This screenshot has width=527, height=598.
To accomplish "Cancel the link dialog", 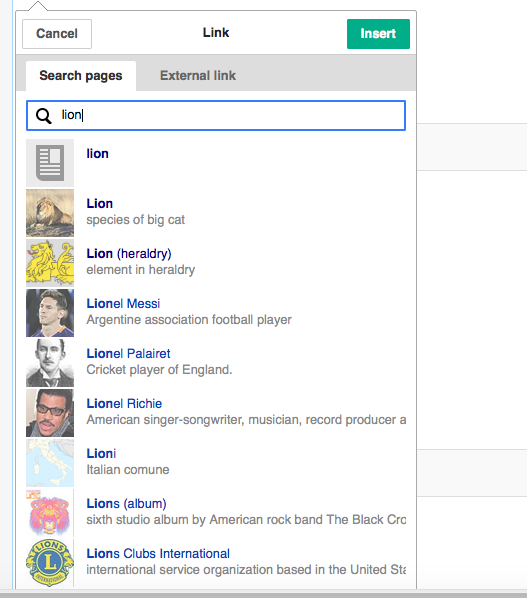I will 57,34.
